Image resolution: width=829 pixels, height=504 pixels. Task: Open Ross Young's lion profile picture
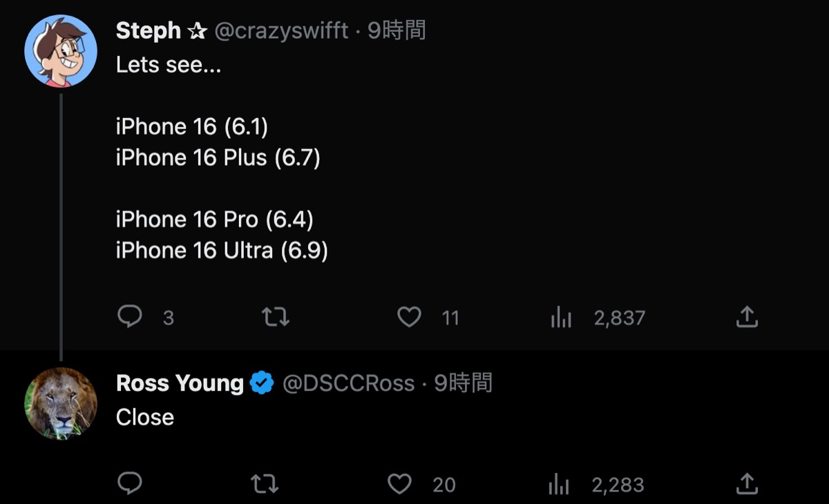point(61,403)
